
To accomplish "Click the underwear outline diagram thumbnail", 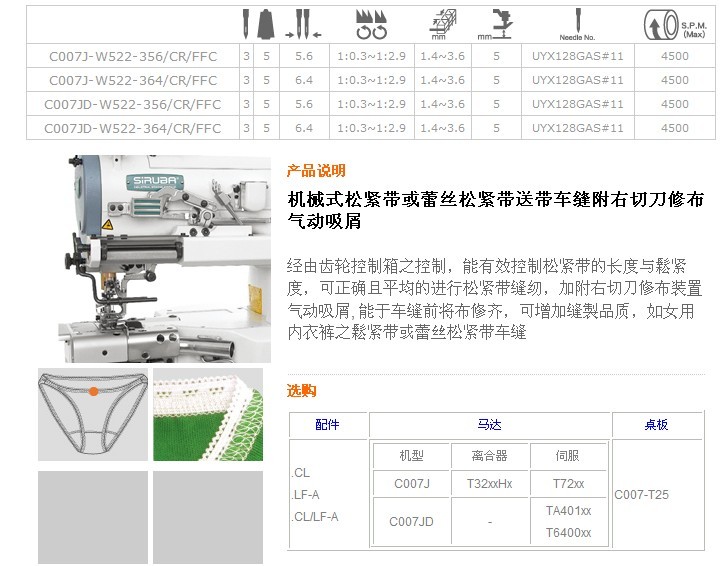I will (x=92, y=414).
